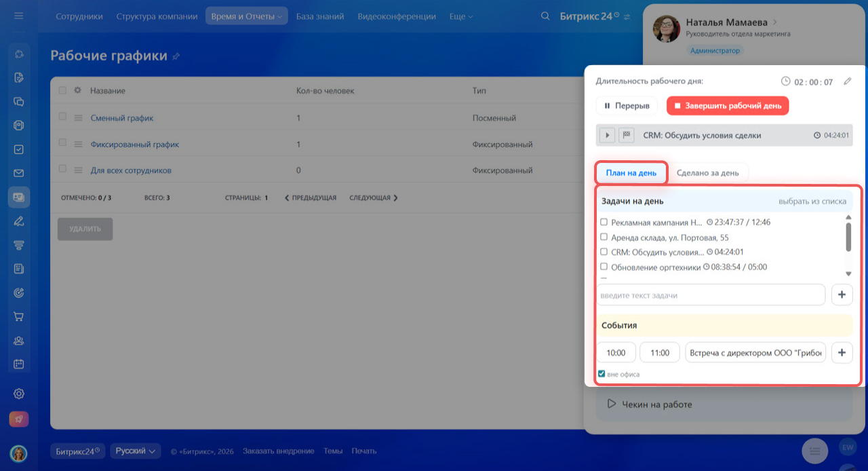The height and width of the screenshot is (471, 868).
Task: Pin the Рабочие графики page
Action: pos(176,56)
